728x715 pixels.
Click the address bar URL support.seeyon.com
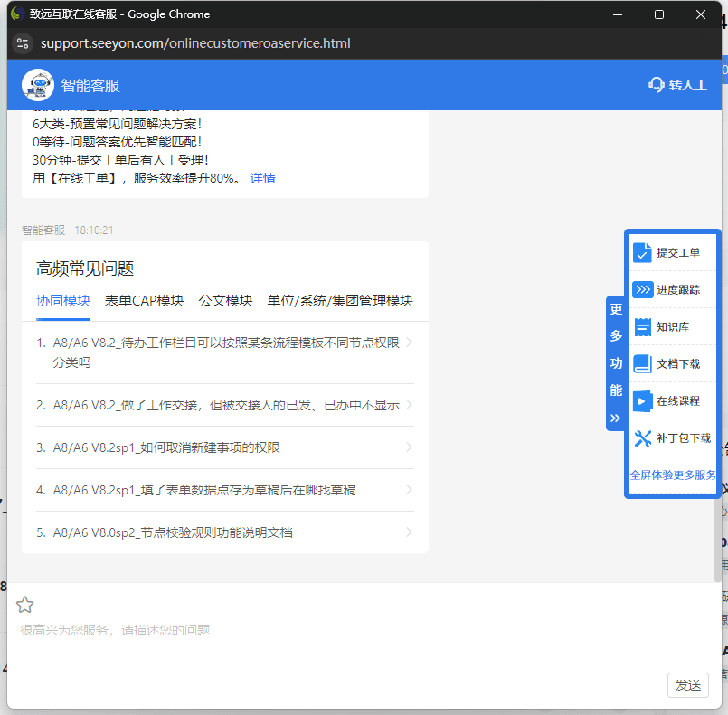coord(195,43)
